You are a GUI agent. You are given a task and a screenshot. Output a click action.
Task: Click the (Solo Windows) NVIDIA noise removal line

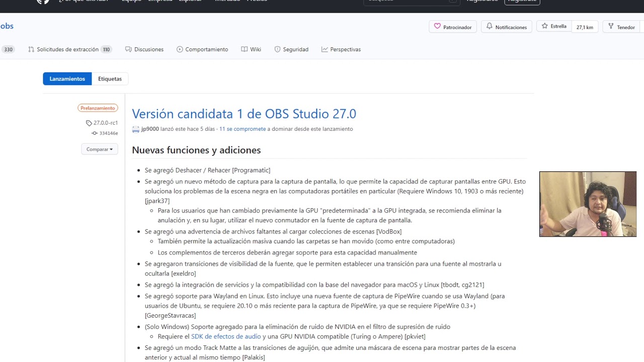[x=297, y=326]
